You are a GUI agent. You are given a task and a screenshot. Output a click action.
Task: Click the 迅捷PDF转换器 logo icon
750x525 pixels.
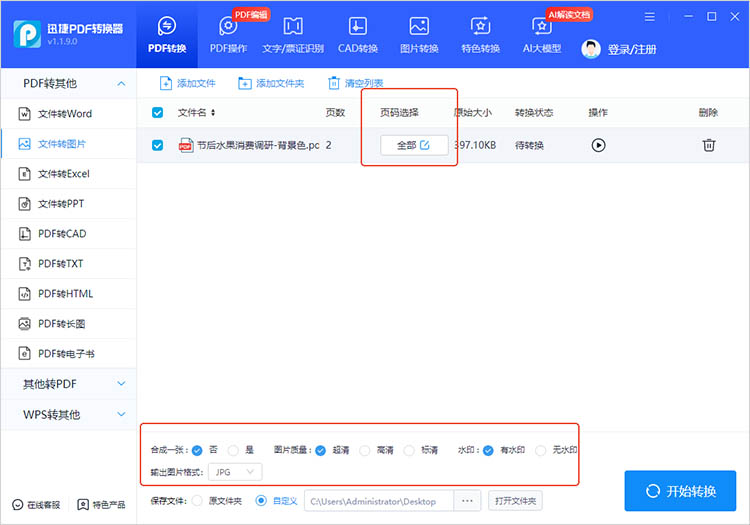[27, 34]
